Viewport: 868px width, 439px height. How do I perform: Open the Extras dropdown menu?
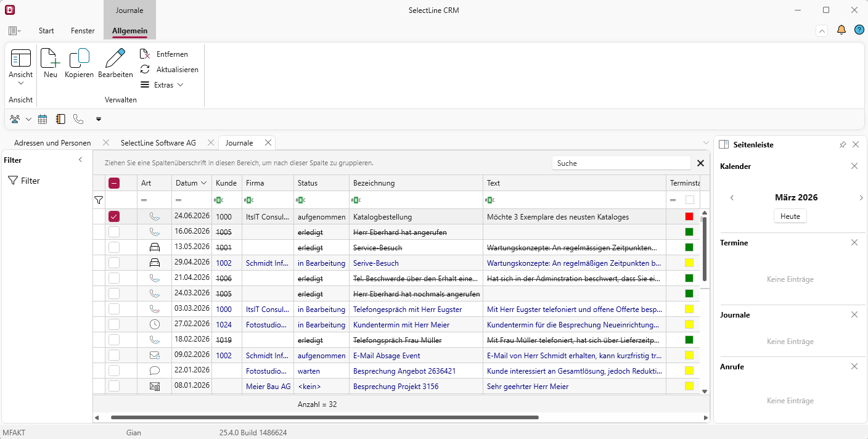[163, 85]
